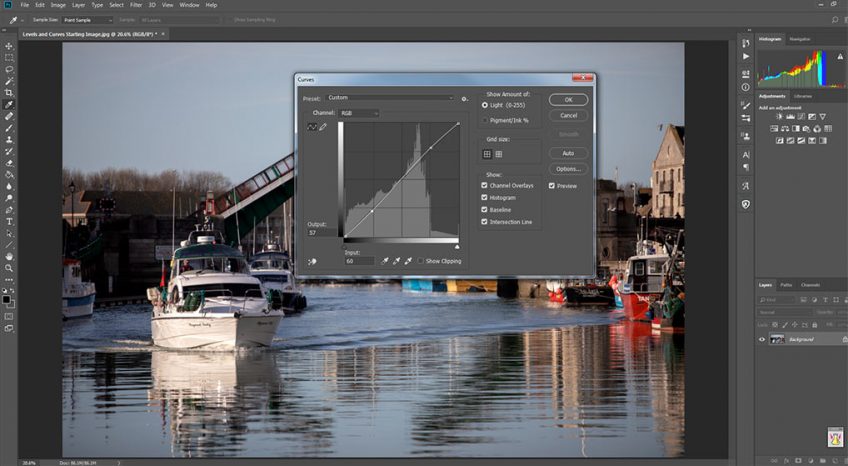Select the Horizontal Type tool

coord(9,221)
